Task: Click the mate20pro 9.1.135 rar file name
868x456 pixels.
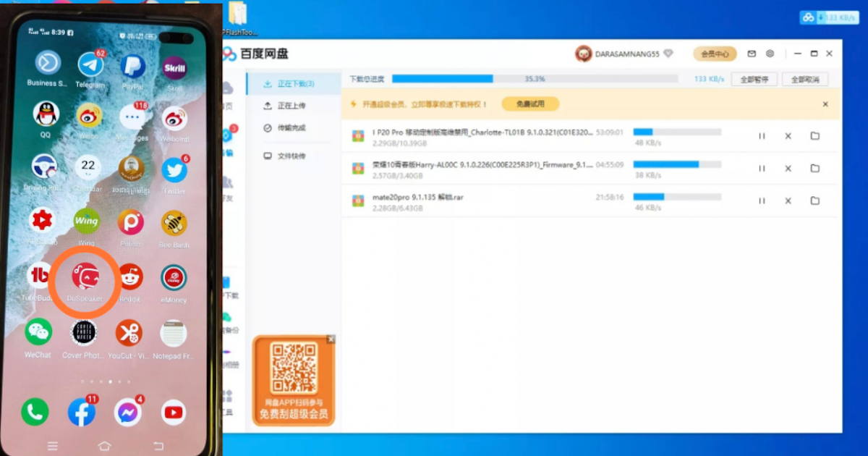Action: [418, 197]
